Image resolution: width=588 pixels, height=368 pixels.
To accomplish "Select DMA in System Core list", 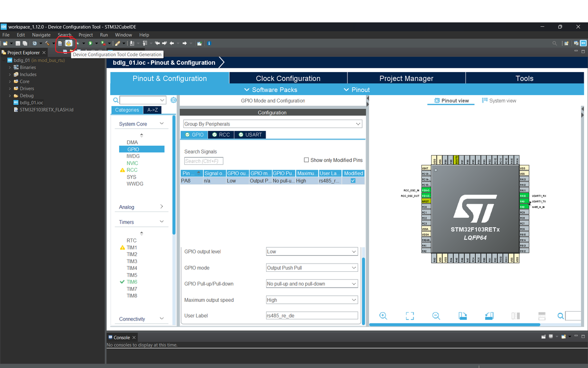I will (132, 142).
